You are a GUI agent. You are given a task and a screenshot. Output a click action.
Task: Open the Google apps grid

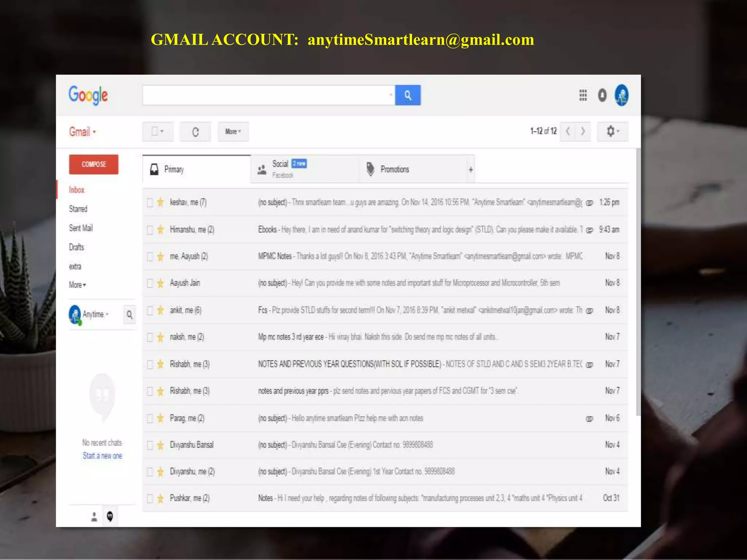[583, 95]
